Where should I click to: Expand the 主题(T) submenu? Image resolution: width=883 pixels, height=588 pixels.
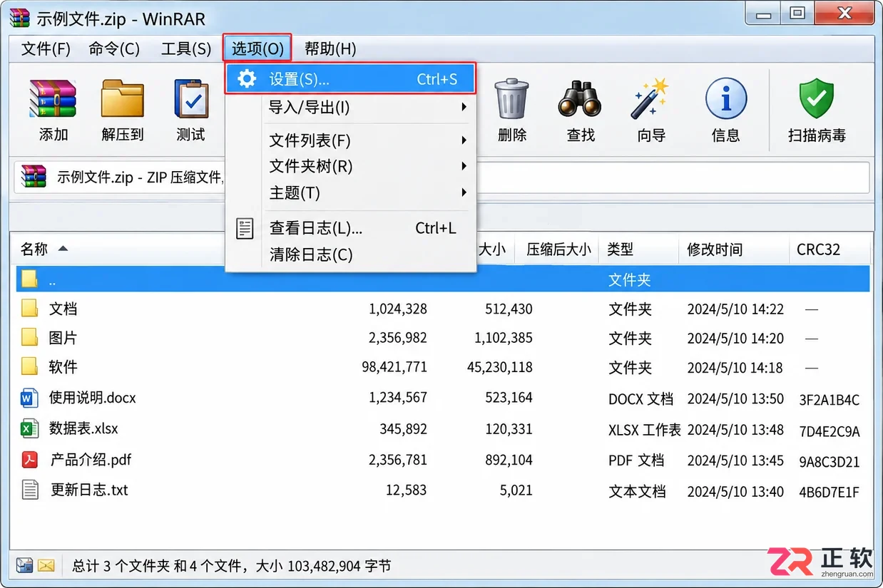coord(350,193)
